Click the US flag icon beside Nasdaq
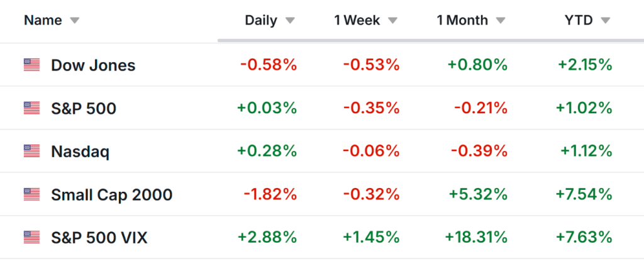This screenshot has width=644, height=261. tap(31, 151)
